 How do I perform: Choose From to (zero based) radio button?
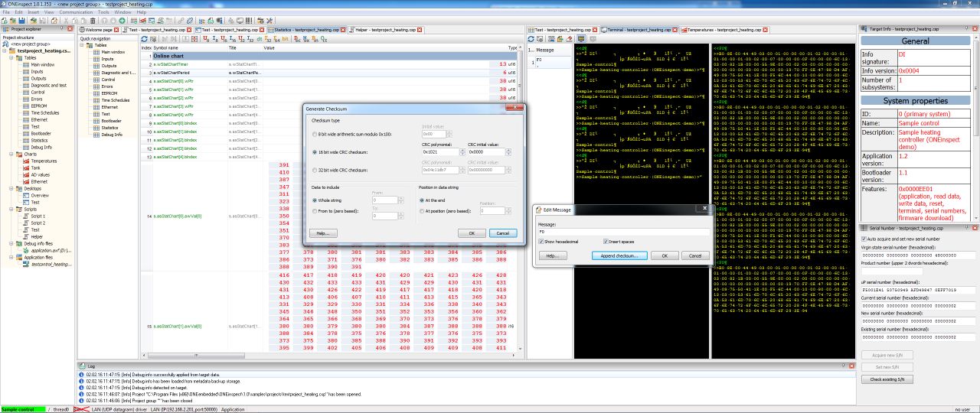(x=315, y=210)
